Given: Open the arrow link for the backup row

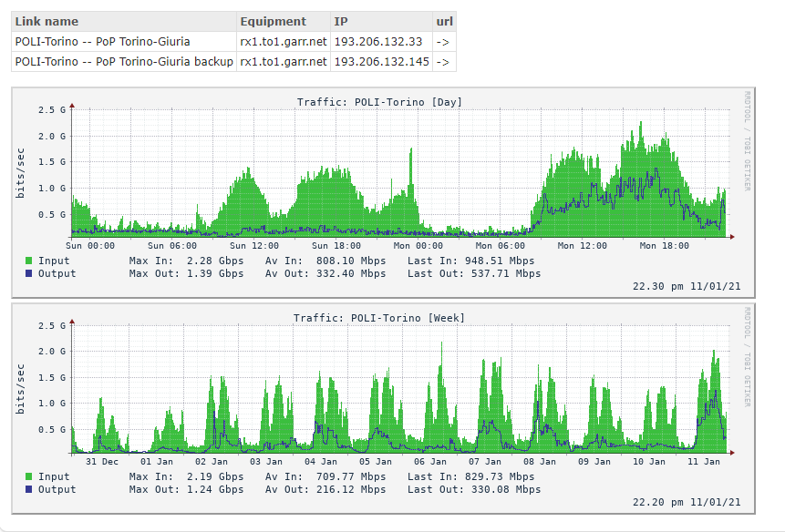Looking at the screenshot, I should [442, 62].
